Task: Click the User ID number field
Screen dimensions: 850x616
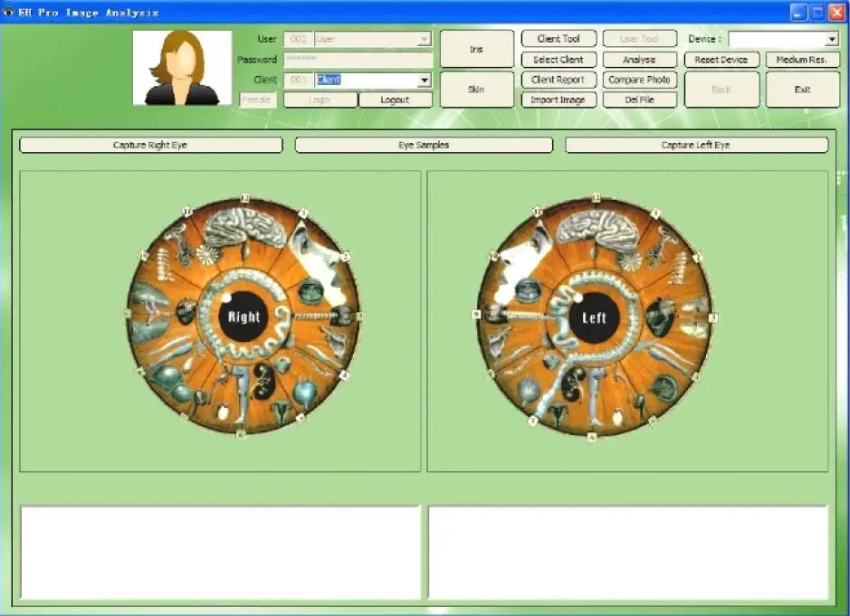Action: coord(298,39)
